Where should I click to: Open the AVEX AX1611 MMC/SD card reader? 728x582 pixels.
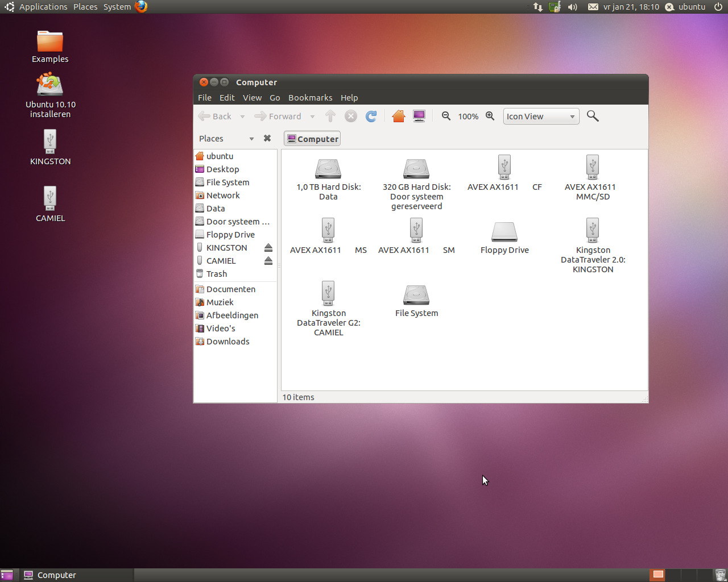592,168
